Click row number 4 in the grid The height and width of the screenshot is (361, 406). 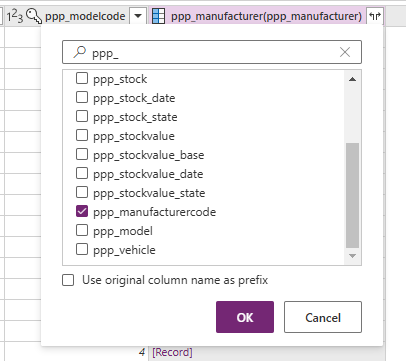coord(142,352)
